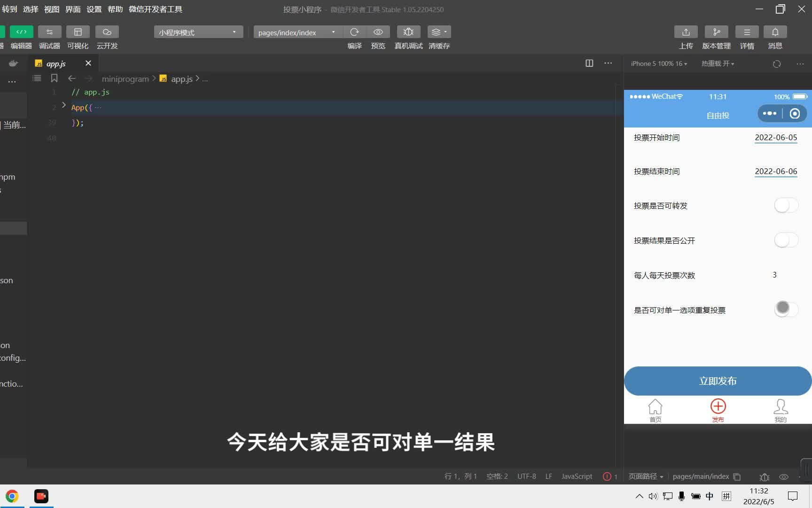Close the app.js tab
Image resolution: width=812 pixels, height=508 pixels.
click(88, 63)
